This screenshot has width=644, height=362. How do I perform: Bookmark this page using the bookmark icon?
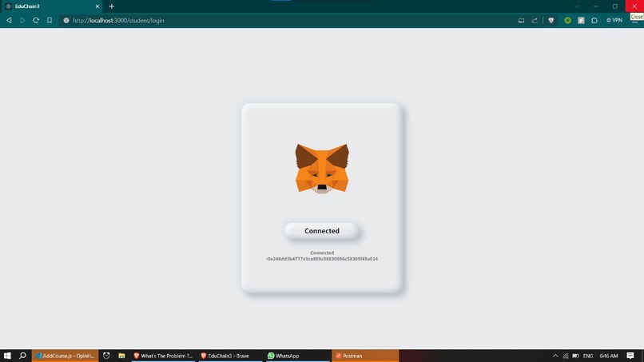50,20
